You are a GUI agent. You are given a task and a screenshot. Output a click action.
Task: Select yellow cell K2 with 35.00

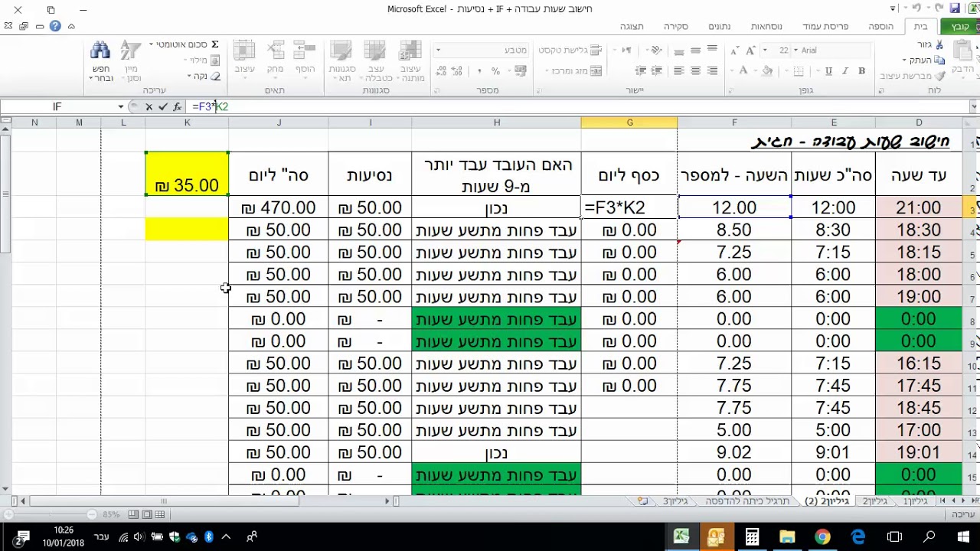tap(187, 174)
